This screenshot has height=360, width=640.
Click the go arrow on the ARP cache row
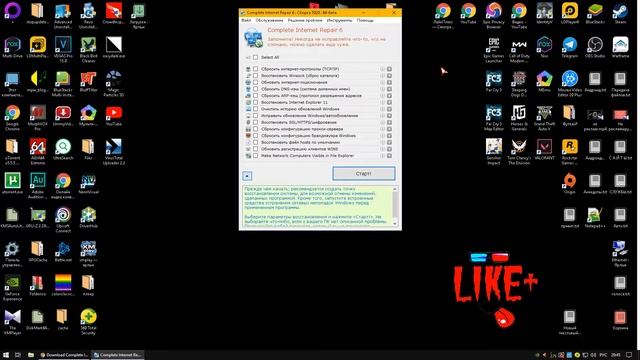coord(389,96)
